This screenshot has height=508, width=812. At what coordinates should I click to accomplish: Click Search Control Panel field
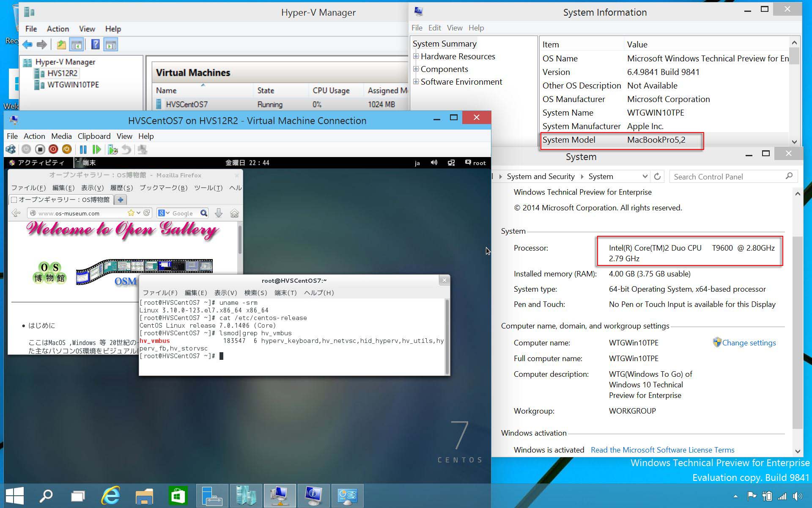click(733, 177)
